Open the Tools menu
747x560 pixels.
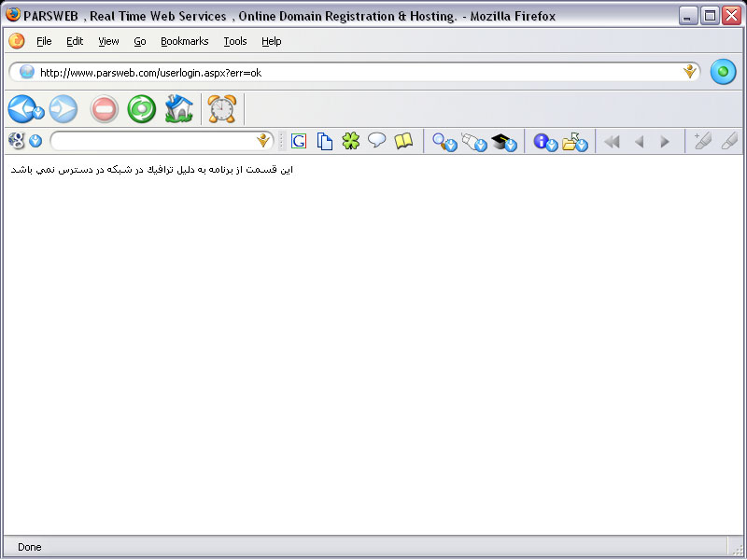(235, 41)
